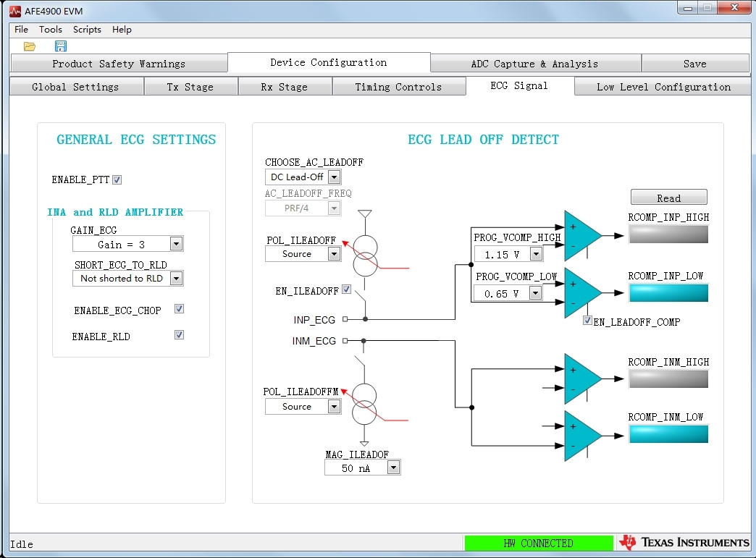The width and height of the screenshot is (756, 558).
Task: Uncheck ENABLE_ECG_CHOP checkbox
Action: [x=179, y=309]
